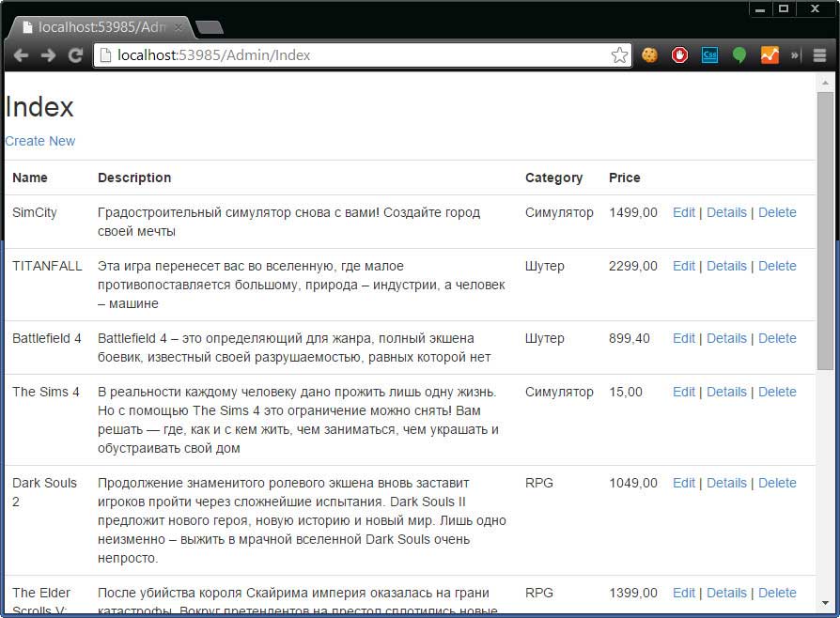Image resolution: width=840 pixels, height=618 pixels.
Task: Click the Name column header
Action: pos(30,178)
